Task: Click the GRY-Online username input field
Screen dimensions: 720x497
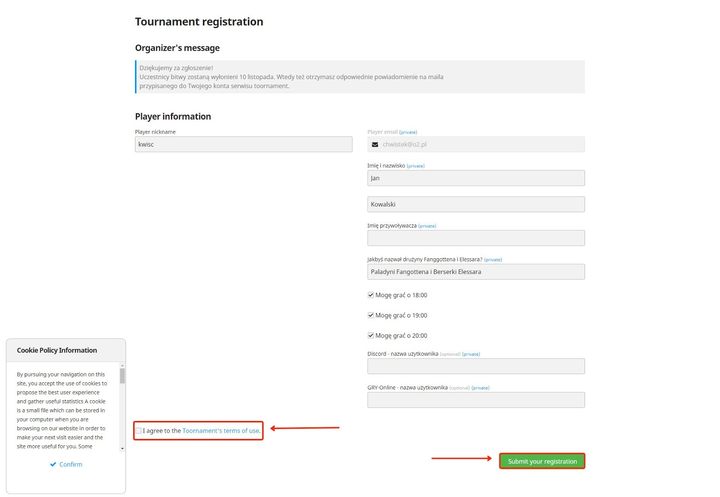Action: 476,400
